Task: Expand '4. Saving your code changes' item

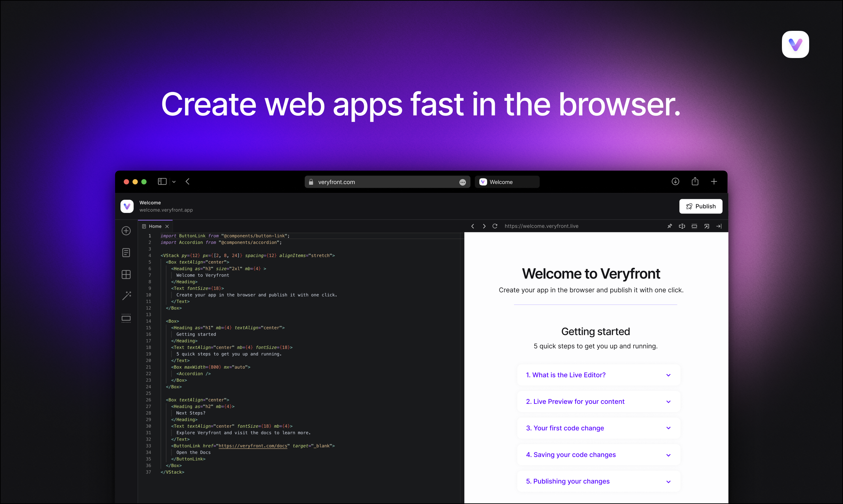Action: pyautogui.click(x=598, y=455)
